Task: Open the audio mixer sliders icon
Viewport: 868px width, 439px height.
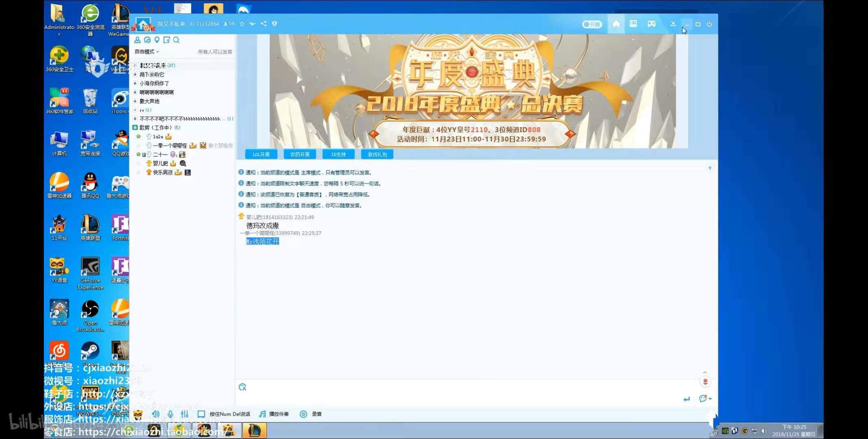Action: (x=184, y=414)
